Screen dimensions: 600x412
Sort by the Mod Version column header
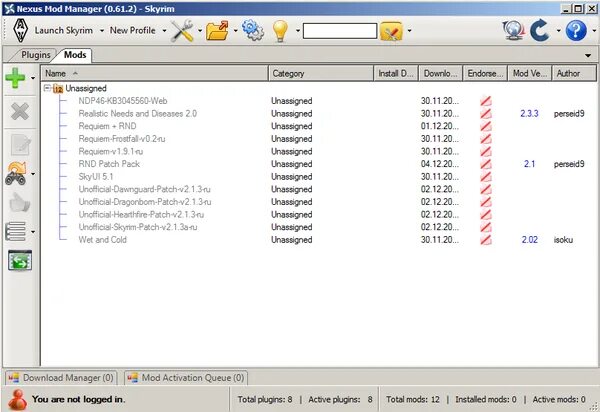click(530, 73)
